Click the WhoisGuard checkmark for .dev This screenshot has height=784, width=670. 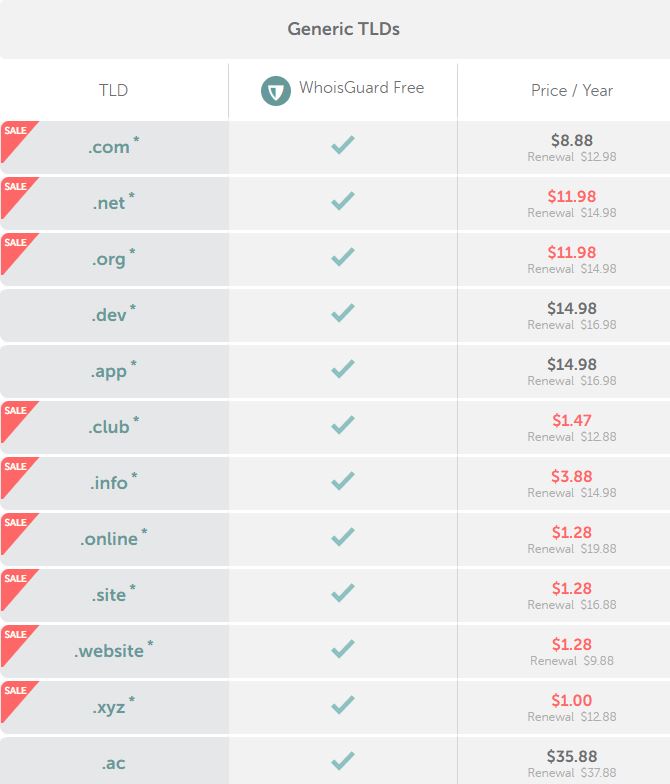(343, 313)
